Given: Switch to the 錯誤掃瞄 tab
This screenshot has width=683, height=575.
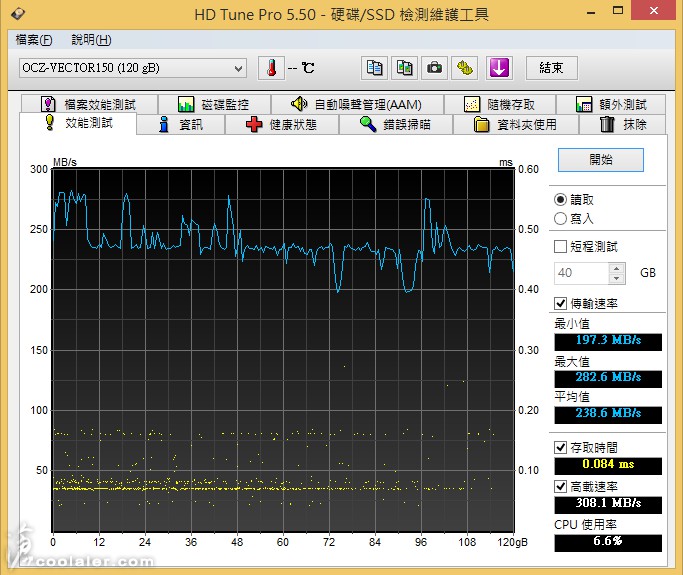Looking at the screenshot, I should (396, 125).
